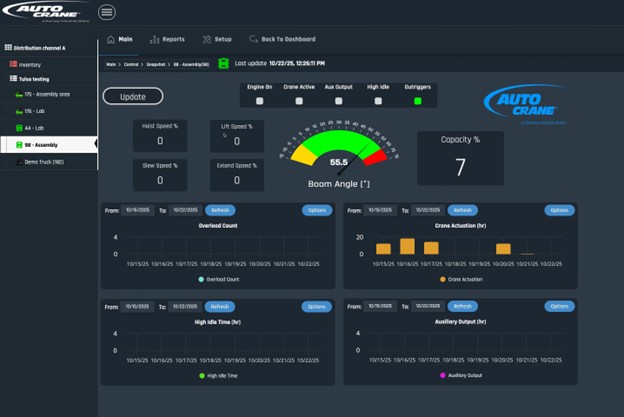This screenshot has width=624, height=417.
Task: Toggle the Overload Count legend swatch
Action: tap(201, 279)
